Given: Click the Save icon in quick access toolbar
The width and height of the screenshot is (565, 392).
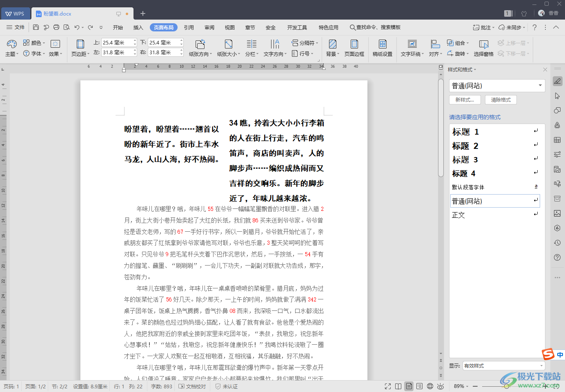Looking at the screenshot, I should (x=36, y=27).
